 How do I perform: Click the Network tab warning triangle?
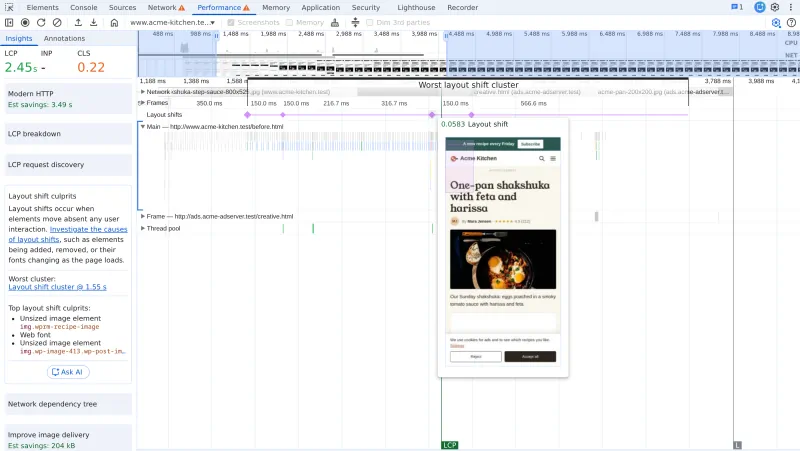point(182,8)
